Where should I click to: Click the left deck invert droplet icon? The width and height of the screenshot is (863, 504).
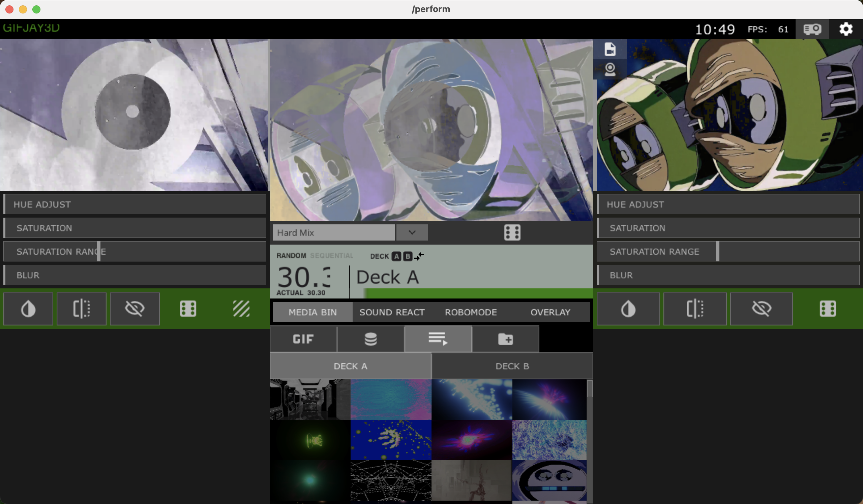(28, 309)
